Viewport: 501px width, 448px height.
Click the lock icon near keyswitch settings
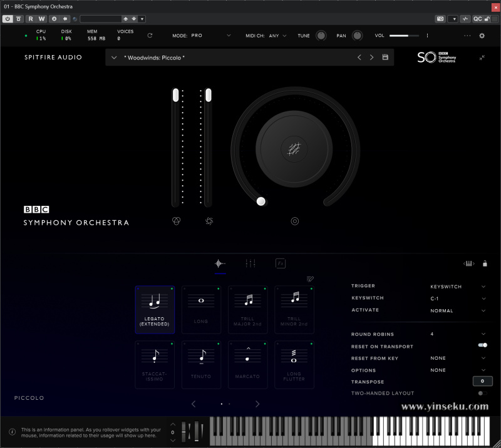pos(485,263)
